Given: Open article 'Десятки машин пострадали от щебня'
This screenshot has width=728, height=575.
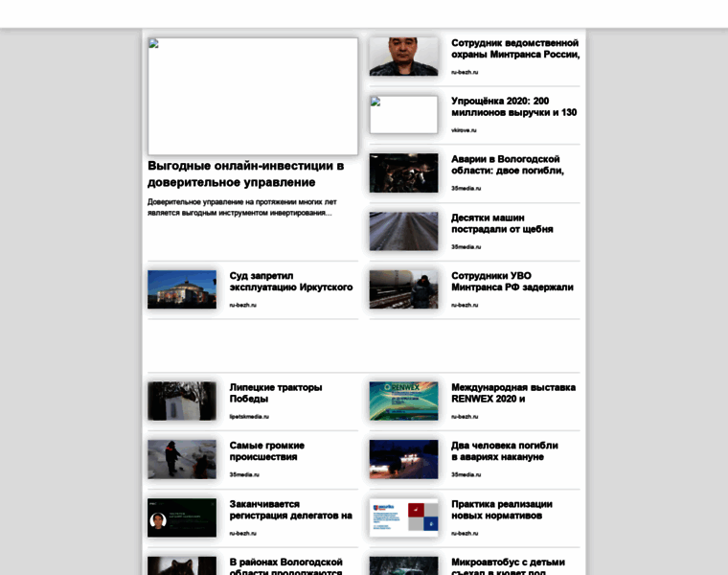Looking at the screenshot, I should coord(502,223).
